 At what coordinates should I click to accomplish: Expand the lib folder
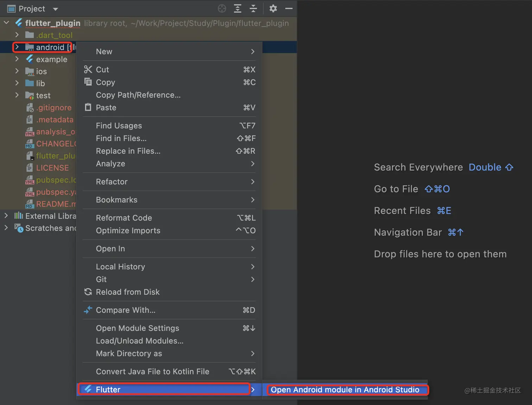tap(17, 83)
